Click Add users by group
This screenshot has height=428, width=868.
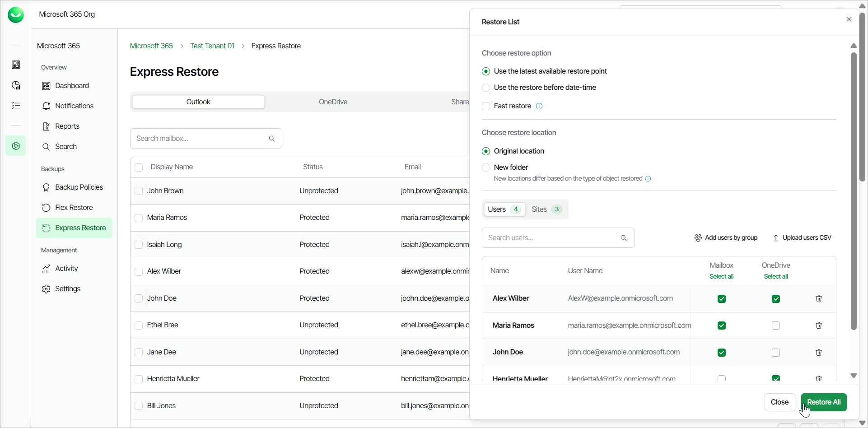726,238
